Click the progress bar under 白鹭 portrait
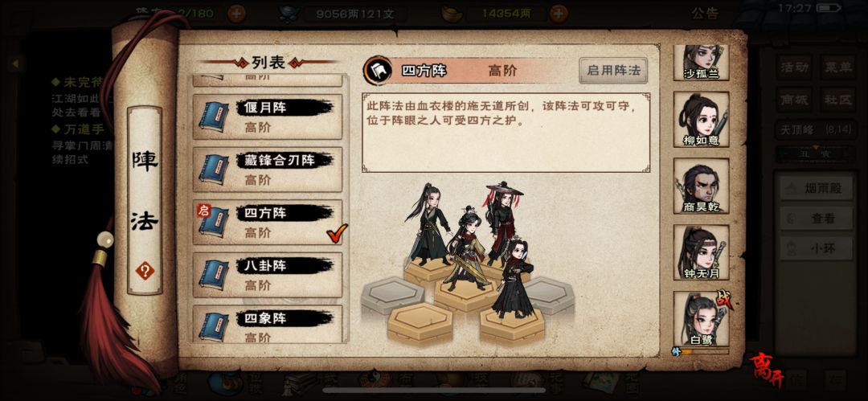The width and height of the screenshot is (868, 401). coord(704,351)
